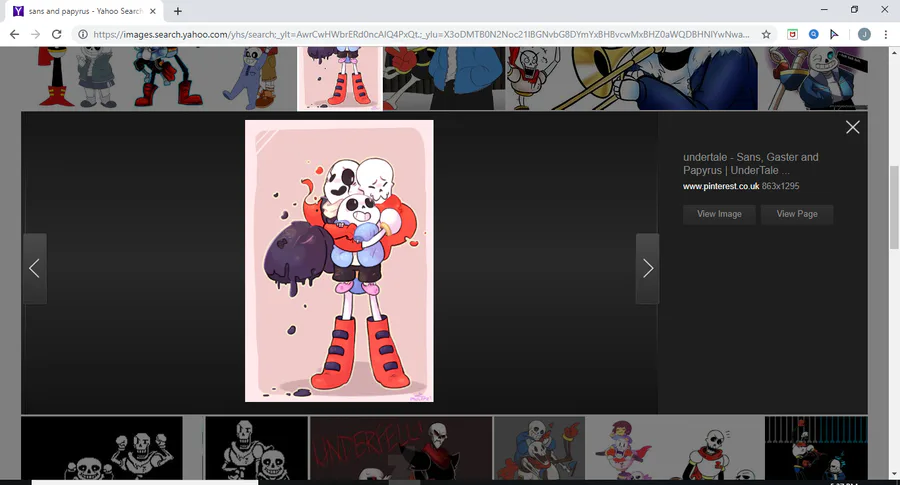Click the large pink preview image
Screen dimensions: 900x485
point(339,261)
